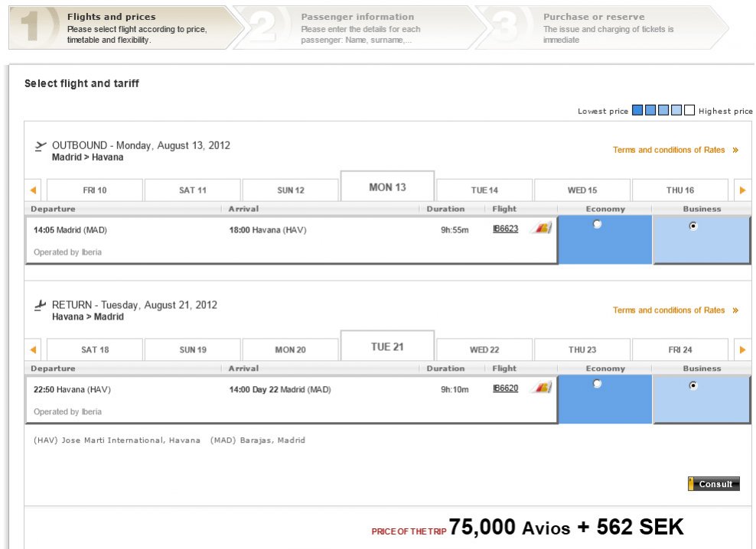Select Business fare for return flight

click(693, 386)
